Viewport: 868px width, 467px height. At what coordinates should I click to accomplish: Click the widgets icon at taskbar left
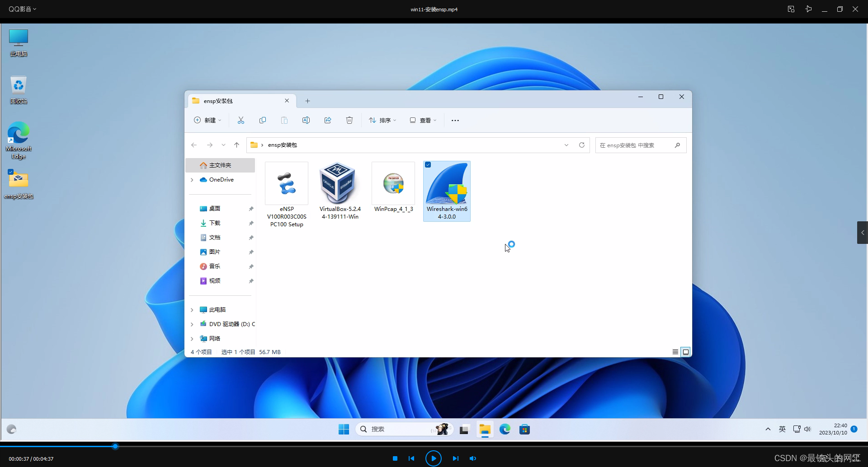11,429
